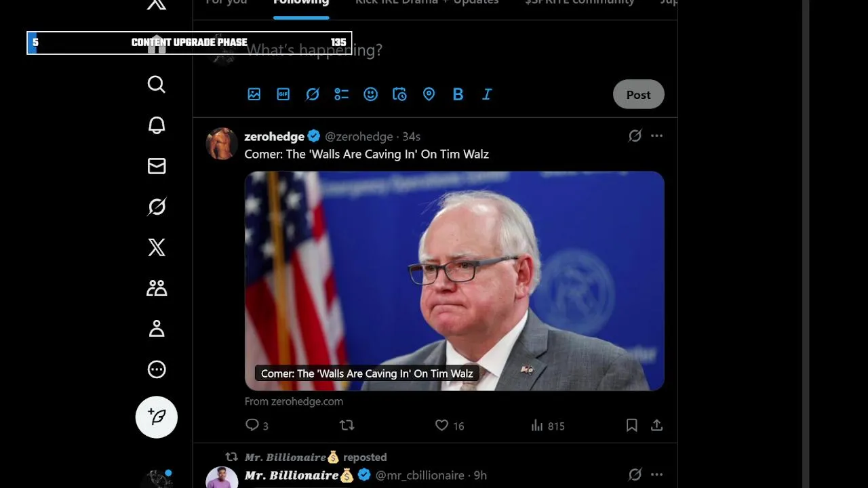Add image media to post
Screen dimensions: 868x488
254,94
